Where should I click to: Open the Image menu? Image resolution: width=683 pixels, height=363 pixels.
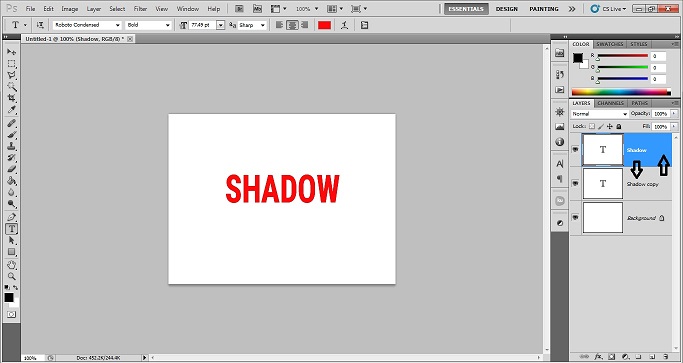[x=70, y=9]
